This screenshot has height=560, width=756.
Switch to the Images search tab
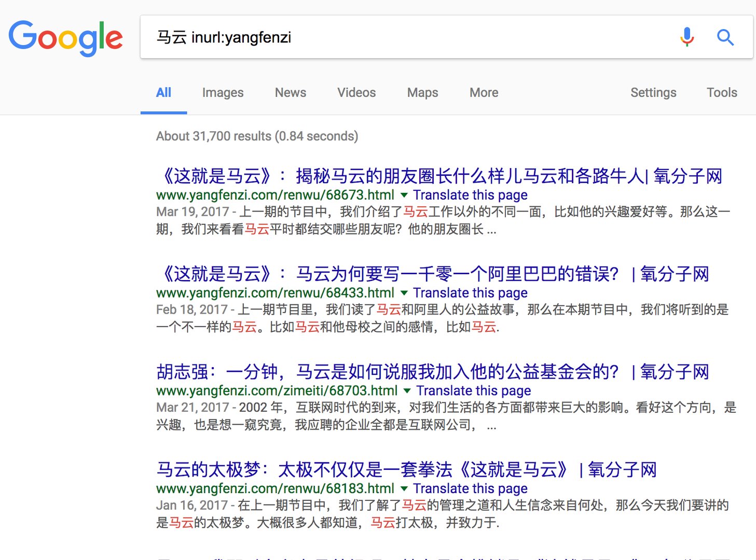222,92
